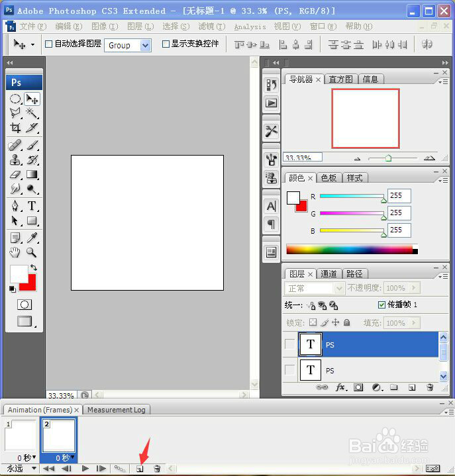
Task: Open the layer opacity slider arrow
Action: (x=414, y=287)
